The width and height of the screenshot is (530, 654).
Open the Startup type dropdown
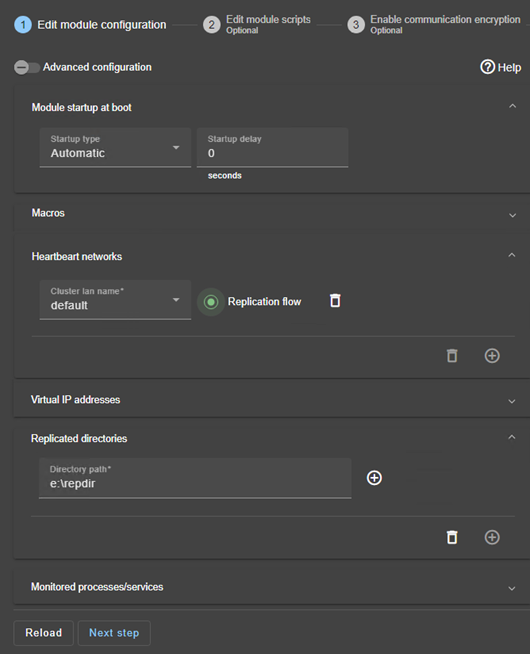click(115, 148)
